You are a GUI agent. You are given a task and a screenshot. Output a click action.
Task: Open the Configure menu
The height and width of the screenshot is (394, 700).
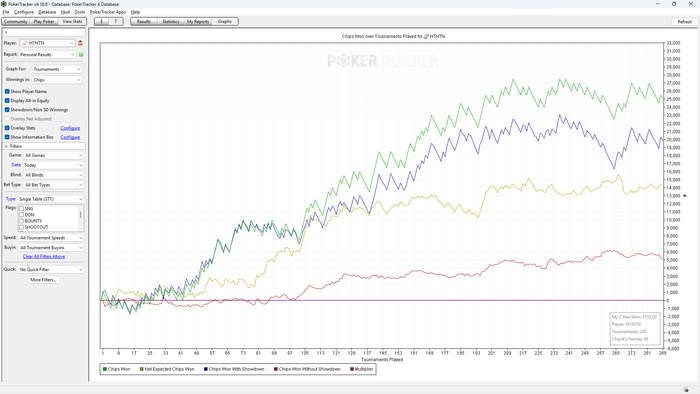click(24, 12)
